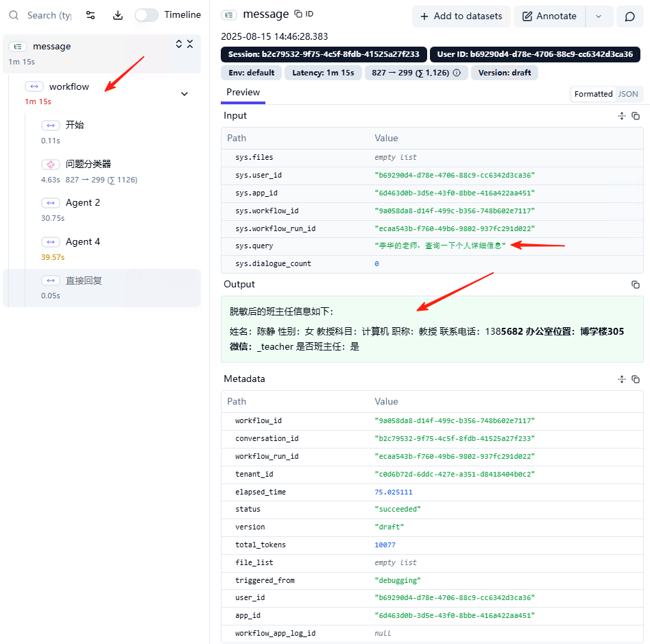Click in the trace search field

pyautogui.click(x=48, y=15)
